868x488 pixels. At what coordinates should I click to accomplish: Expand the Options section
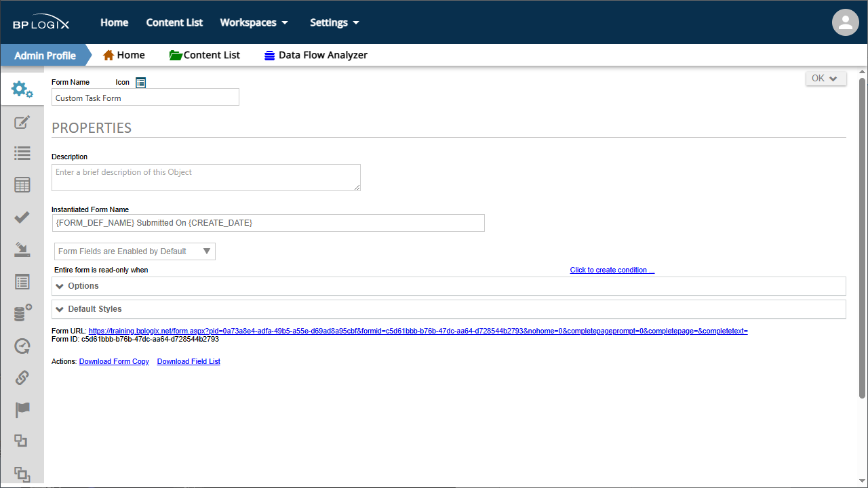tap(449, 286)
